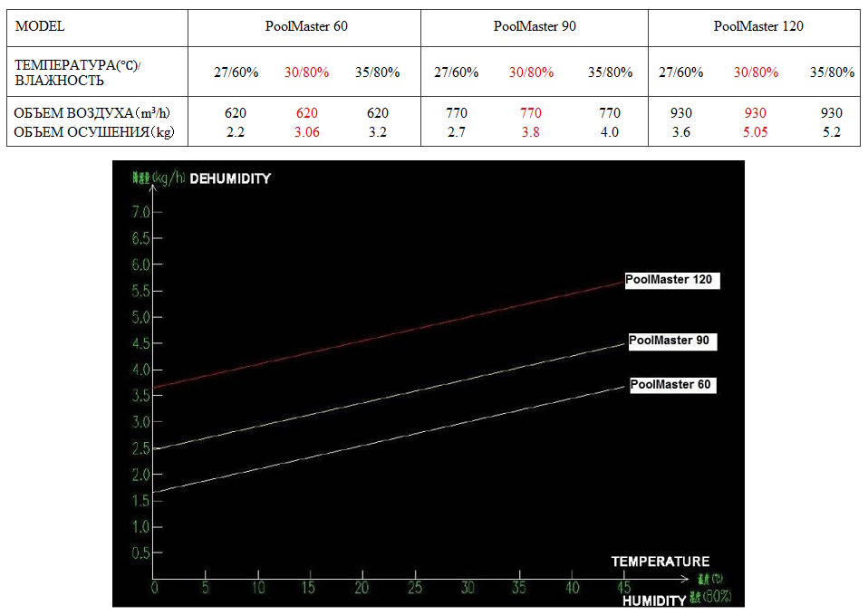Click the 0 origin label on horizontal axis
The width and height of the screenshot is (868, 615).
pyautogui.click(x=154, y=588)
